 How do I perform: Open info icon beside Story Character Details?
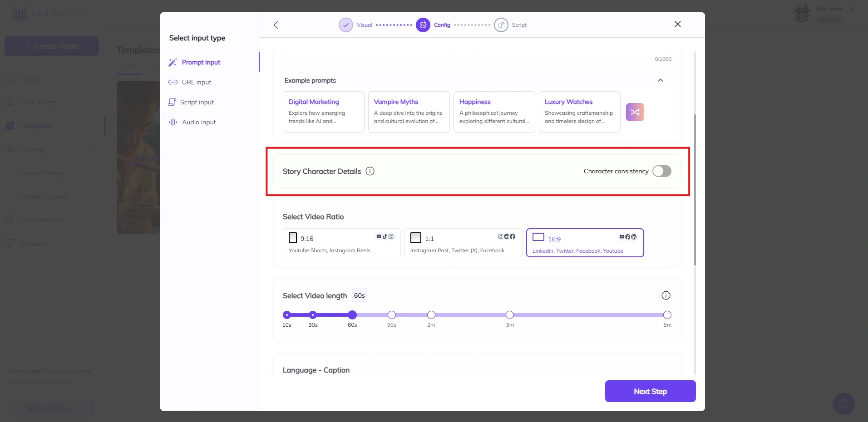[370, 171]
